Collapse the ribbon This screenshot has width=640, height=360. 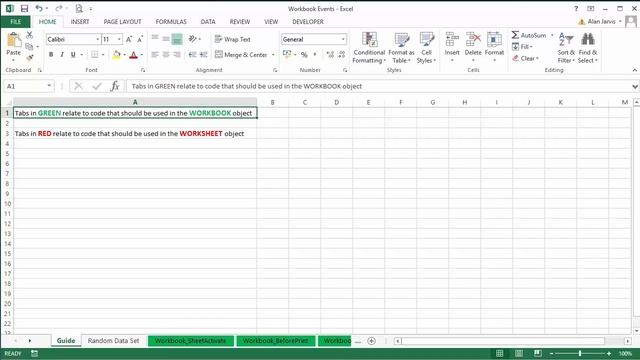click(x=635, y=70)
